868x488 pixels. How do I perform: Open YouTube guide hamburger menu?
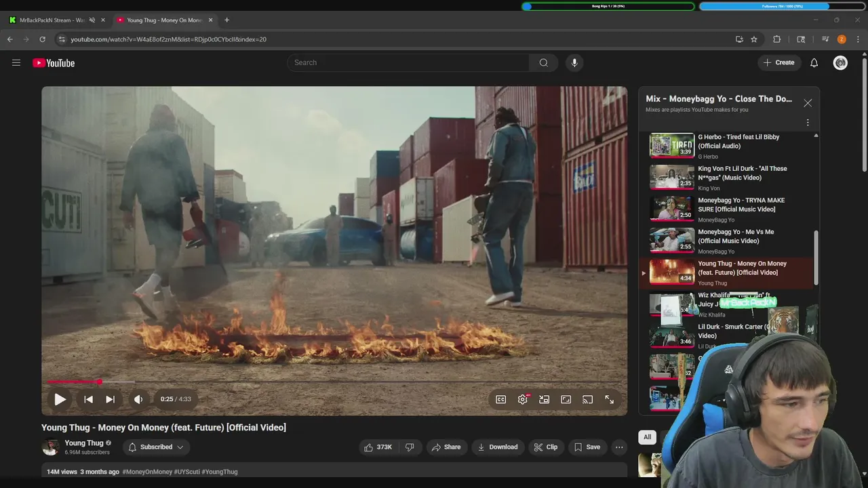click(16, 62)
